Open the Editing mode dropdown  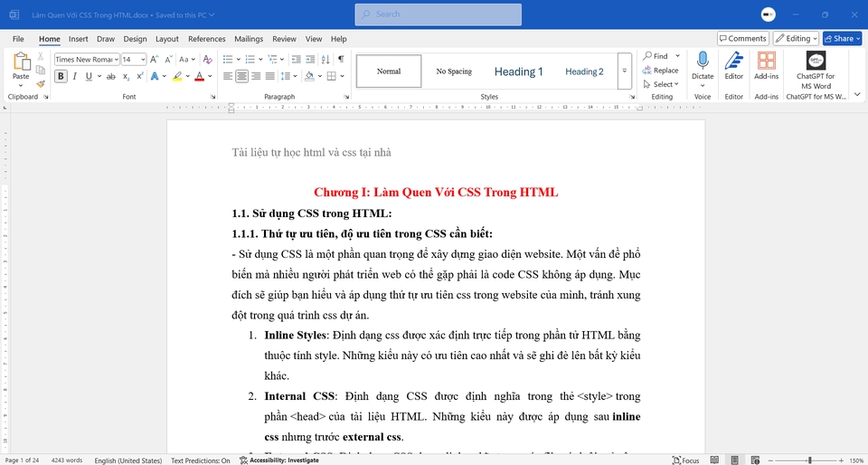(x=796, y=38)
